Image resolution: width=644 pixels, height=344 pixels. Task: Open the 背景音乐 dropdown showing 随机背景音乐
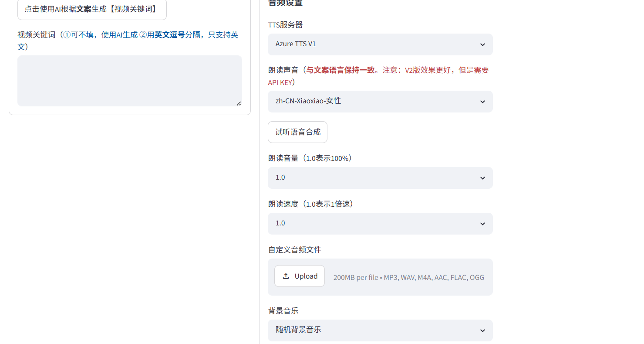380,330
